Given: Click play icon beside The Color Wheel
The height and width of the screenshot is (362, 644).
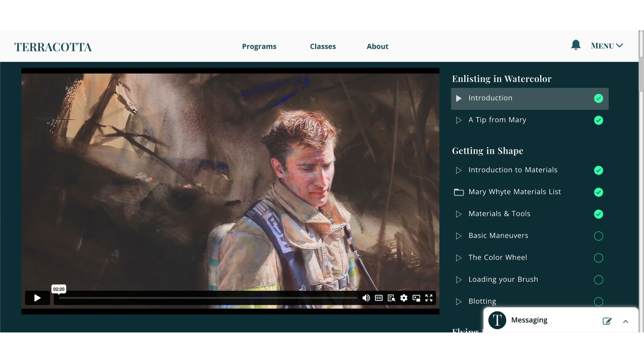Looking at the screenshot, I should pos(459,258).
